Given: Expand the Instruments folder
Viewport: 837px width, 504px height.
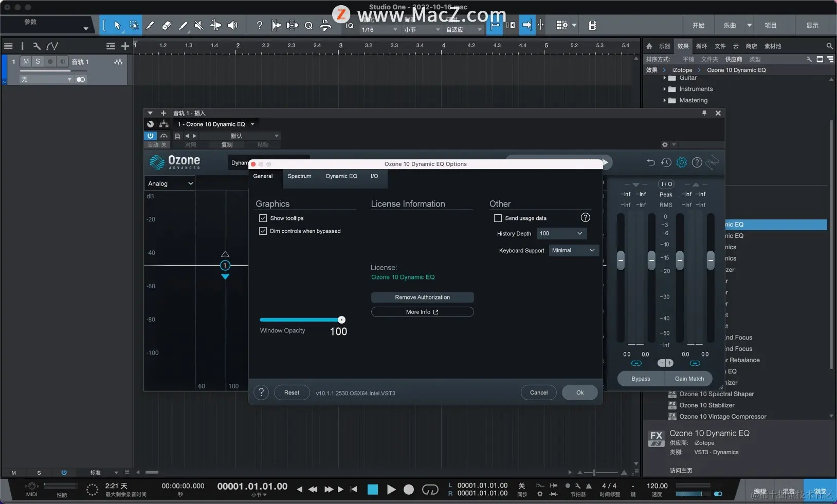Looking at the screenshot, I should 664,89.
